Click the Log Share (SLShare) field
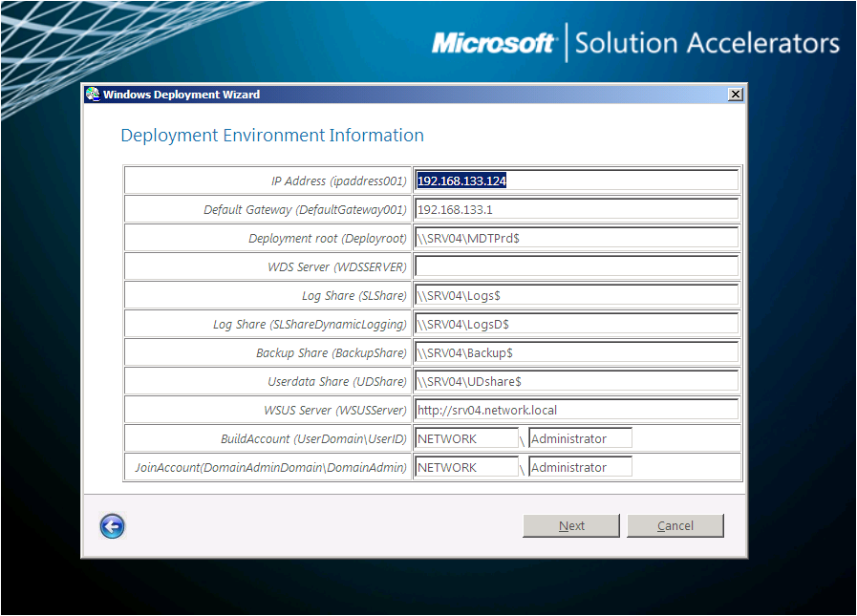Image resolution: width=857 pixels, height=616 pixels. coord(576,295)
